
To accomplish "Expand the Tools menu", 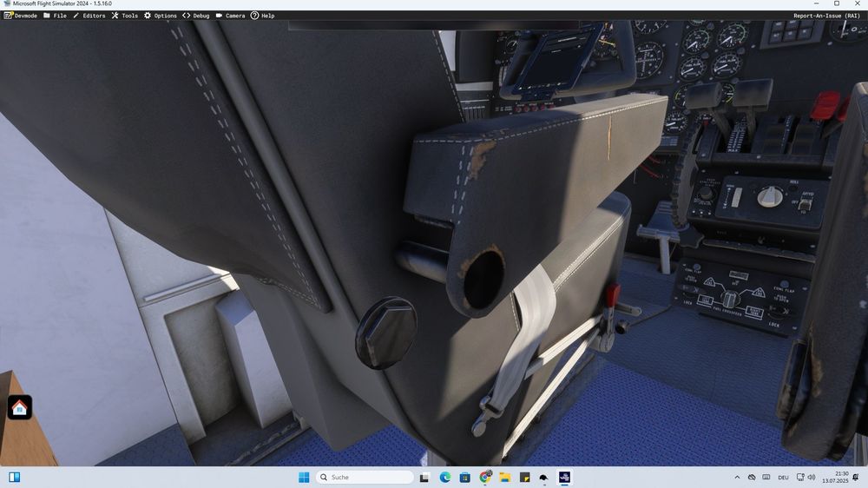I will pyautogui.click(x=125, y=16).
